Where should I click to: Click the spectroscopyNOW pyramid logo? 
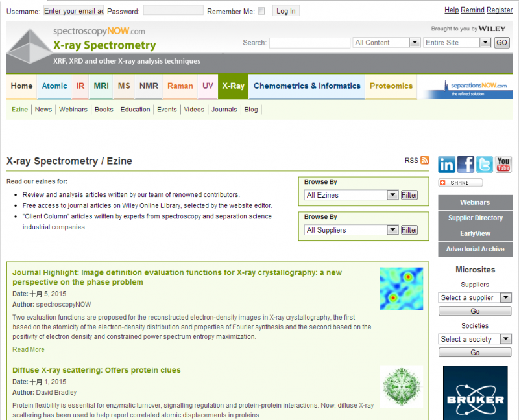pos(30,45)
